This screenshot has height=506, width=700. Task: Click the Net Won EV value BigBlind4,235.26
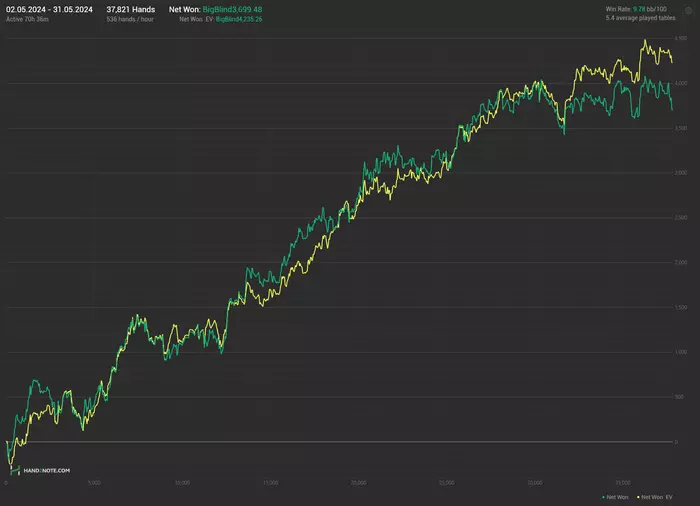[x=239, y=19]
